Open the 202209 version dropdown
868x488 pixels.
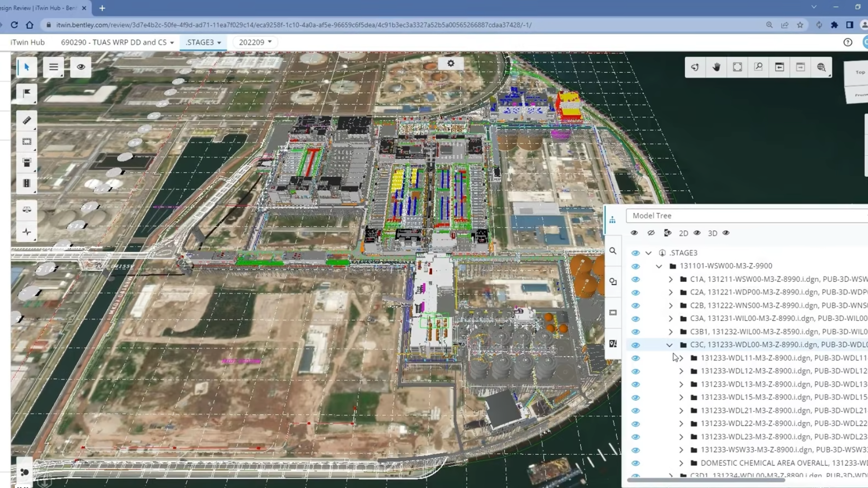point(255,42)
